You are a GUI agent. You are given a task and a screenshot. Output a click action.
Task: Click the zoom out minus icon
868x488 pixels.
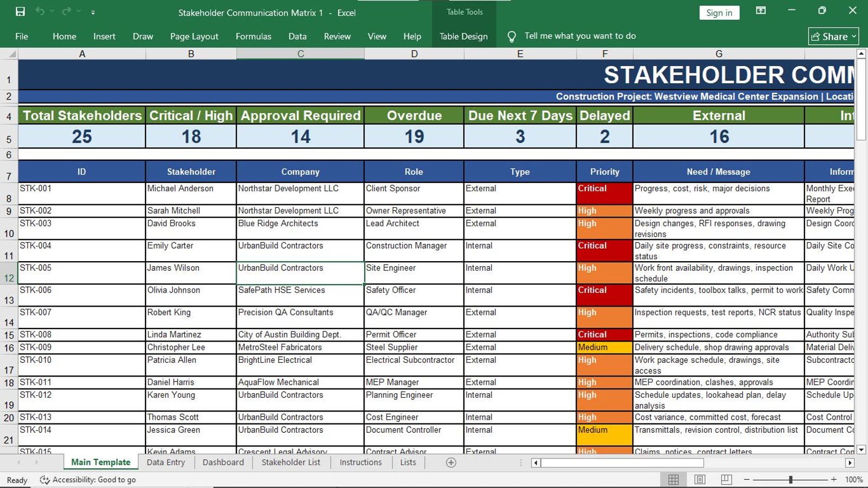point(747,479)
